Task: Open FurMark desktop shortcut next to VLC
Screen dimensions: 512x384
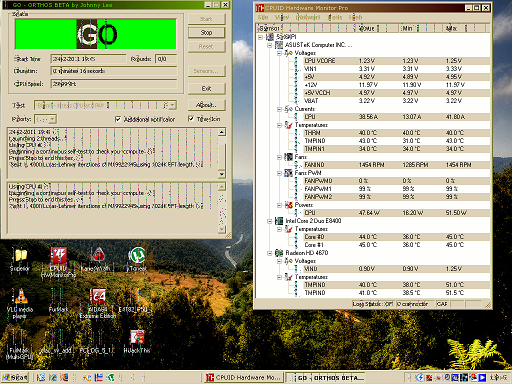Action: pyautogui.click(x=58, y=301)
